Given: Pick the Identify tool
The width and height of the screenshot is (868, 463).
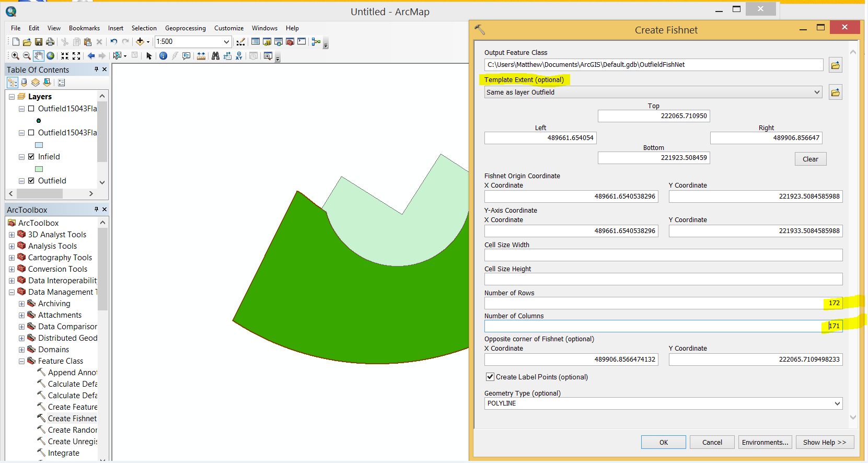Looking at the screenshot, I should 163,56.
